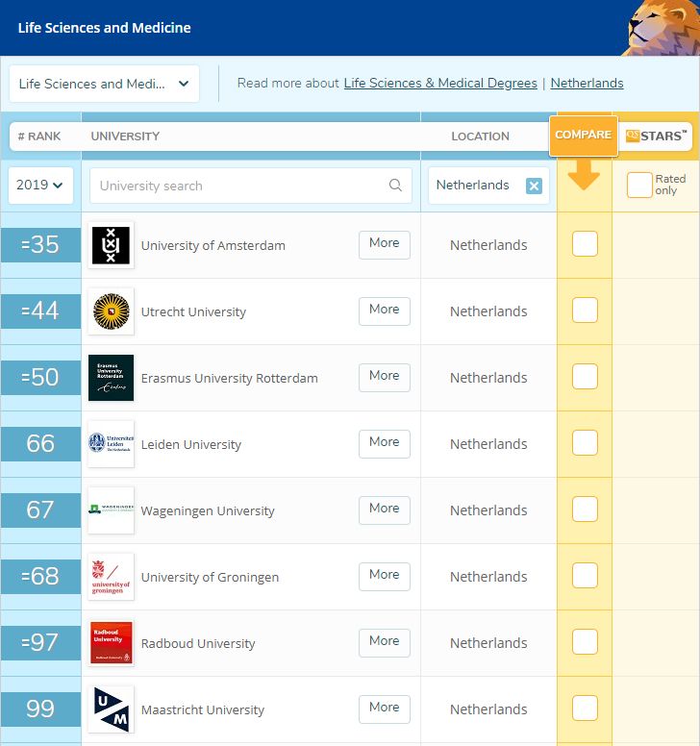The width and height of the screenshot is (700, 746).
Task: Click the =97 rank cell
Action: [41, 642]
